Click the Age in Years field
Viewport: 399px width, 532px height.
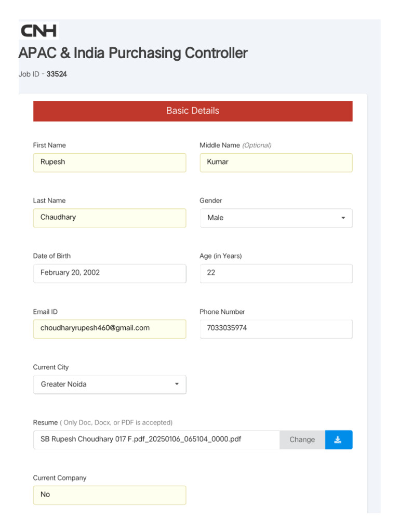point(276,273)
